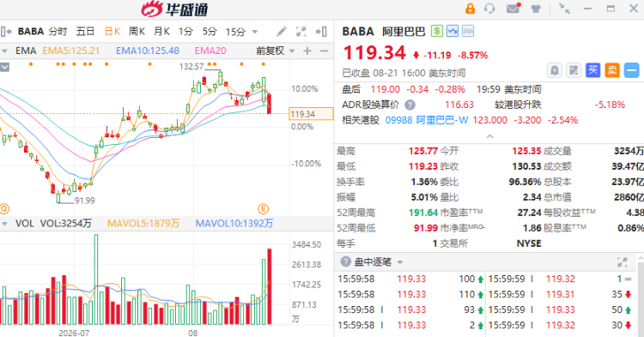Image resolution: width=644 pixels, height=337 pixels.
Task: Switch to the 分时 tab
Action: point(58,32)
